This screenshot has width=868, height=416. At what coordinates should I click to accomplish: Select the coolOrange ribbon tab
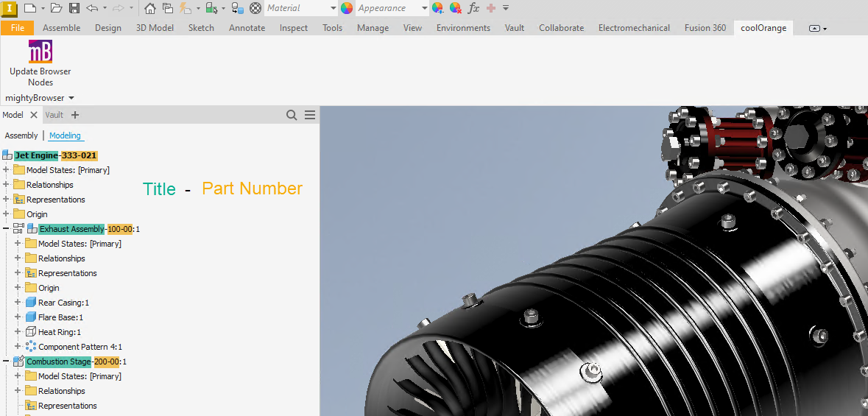[763, 28]
